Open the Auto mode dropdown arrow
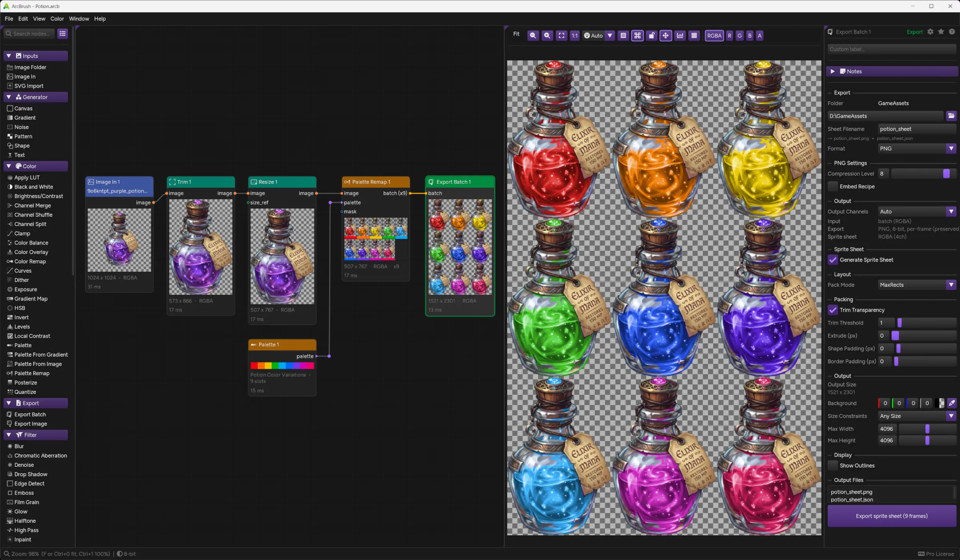 [610, 36]
